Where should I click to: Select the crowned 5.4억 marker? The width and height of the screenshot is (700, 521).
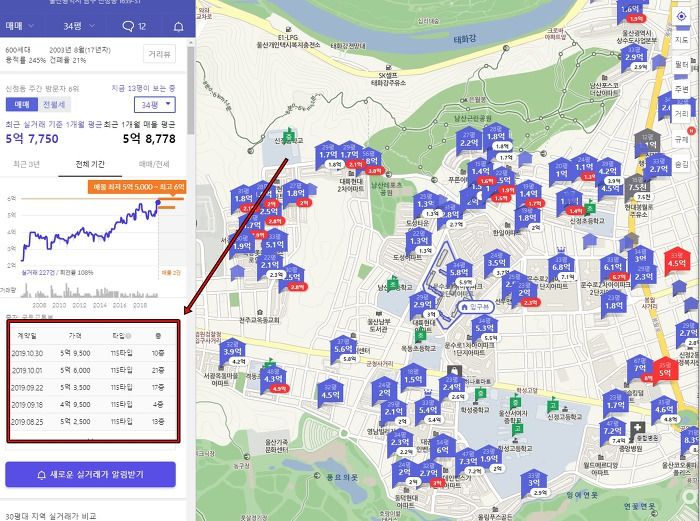(x=428, y=409)
